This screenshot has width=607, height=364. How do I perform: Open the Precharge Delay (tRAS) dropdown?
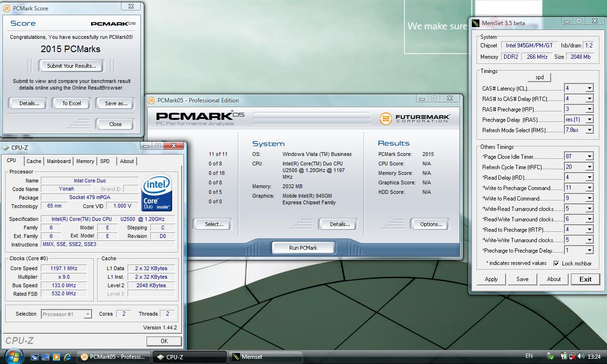[589, 119]
